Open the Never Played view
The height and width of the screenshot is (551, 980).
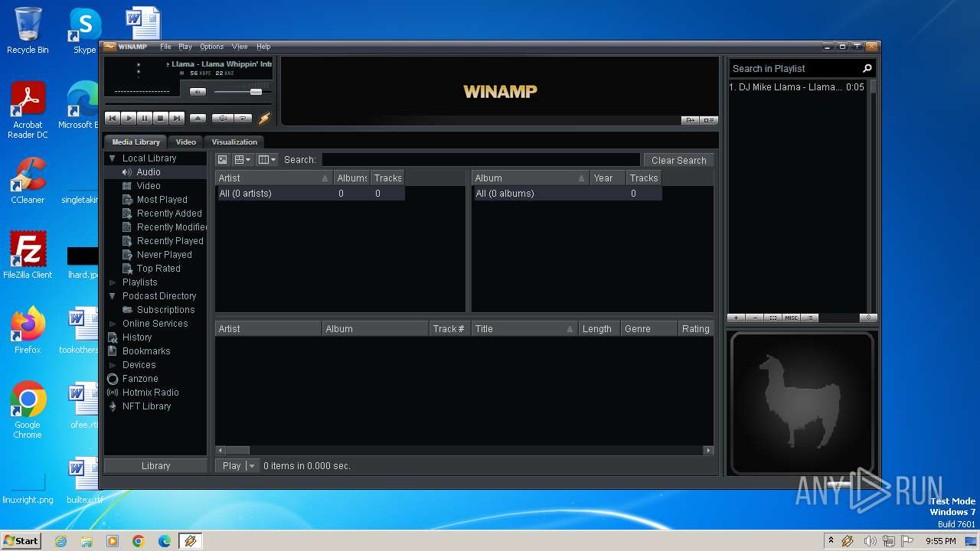pyautogui.click(x=164, y=255)
